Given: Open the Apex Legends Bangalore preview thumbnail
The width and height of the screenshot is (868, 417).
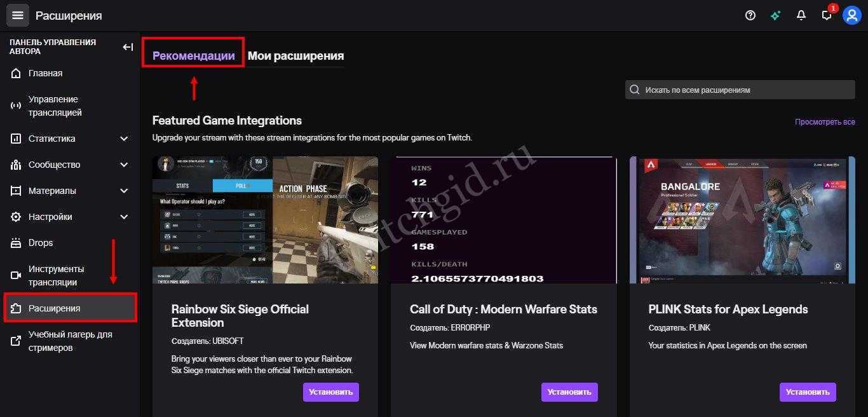Looking at the screenshot, I should pyautogui.click(x=742, y=220).
